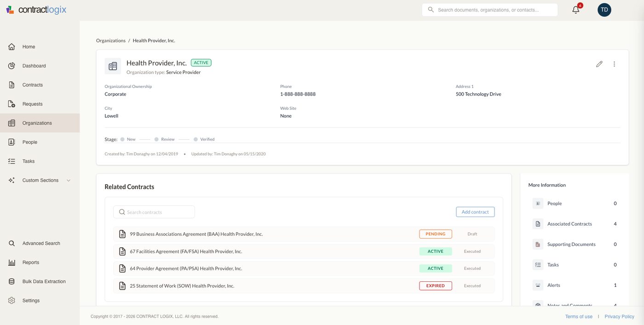Screen dimensions: 644x325
Task: Click the Home sidebar icon
Action: [11, 47]
